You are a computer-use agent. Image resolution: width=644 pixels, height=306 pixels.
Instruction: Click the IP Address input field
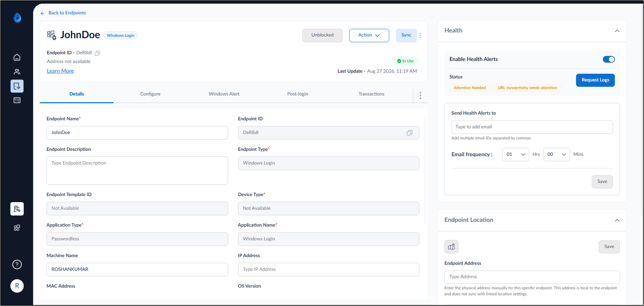tap(328, 269)
